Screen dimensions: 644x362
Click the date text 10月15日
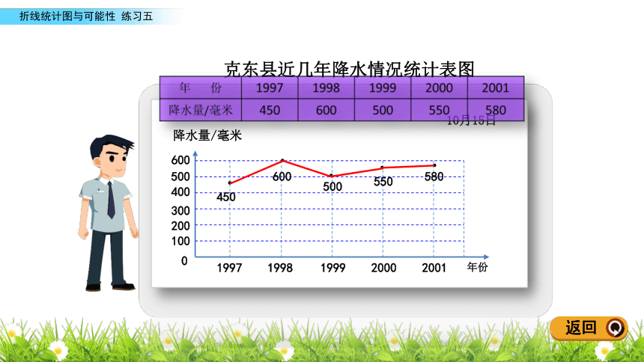point(471,120)
